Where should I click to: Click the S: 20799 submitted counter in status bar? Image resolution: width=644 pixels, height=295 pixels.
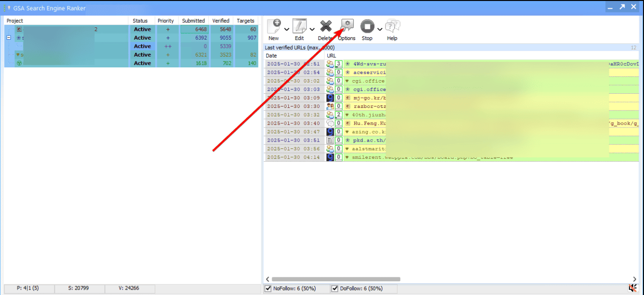pyautogui.click(x=80, y=289)
